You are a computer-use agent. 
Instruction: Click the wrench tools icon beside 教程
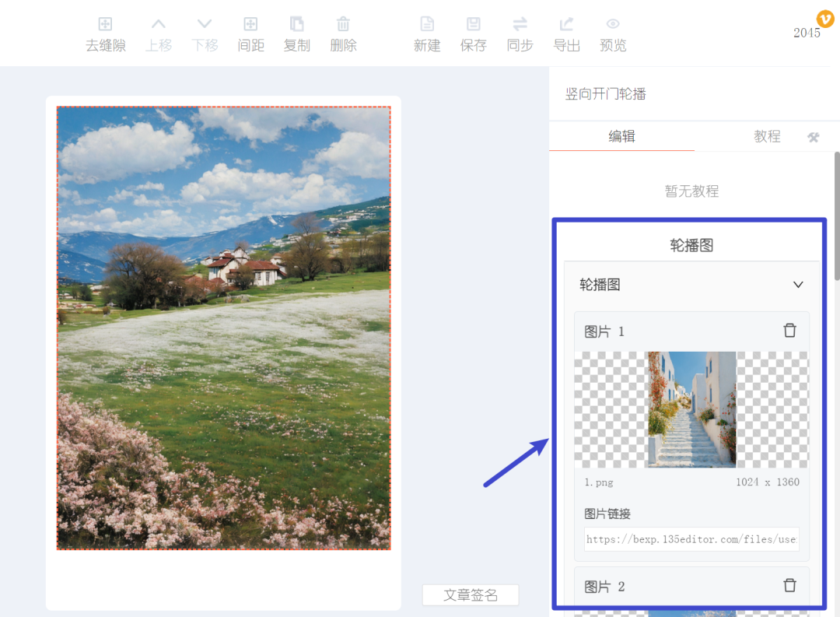pyautogui.click(x=814, y=137)
